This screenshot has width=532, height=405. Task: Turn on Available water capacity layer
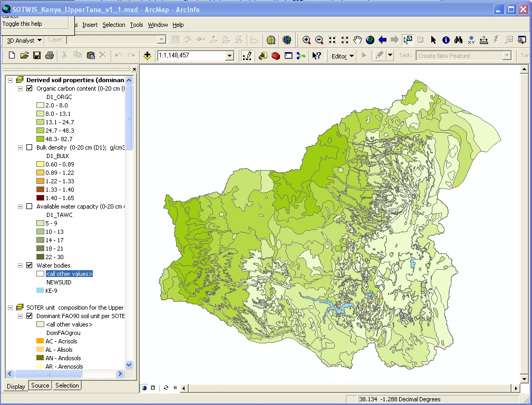click(x=30, y=206)
